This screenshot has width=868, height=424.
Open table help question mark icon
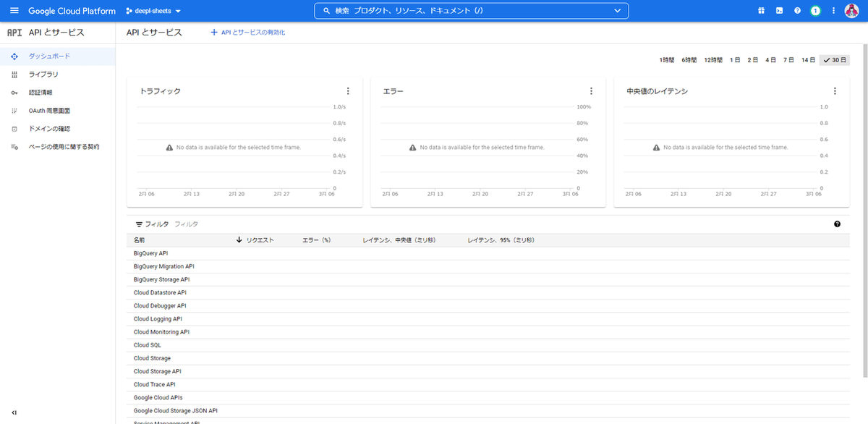837,224
